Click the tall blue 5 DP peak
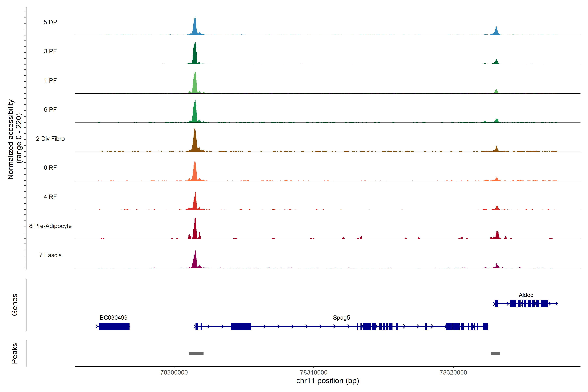The height and width of the screenshot is (392, 588). (x=195, y=27)
